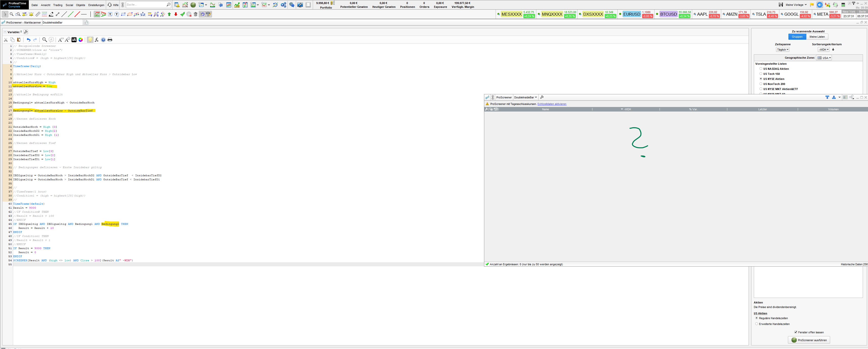Screen dimensions: 868x349
Task: Select the ruler measurement tool
Action: point(38,14)
